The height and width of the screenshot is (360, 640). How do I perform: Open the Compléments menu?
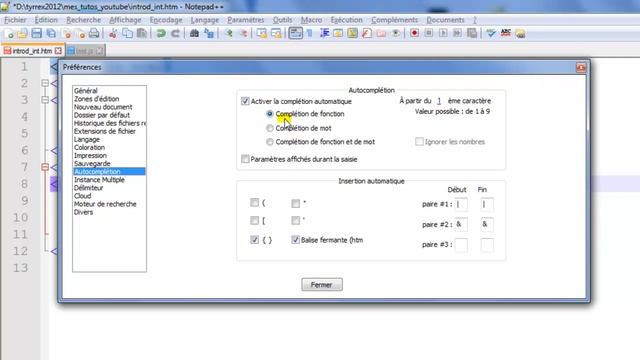click(394, 20)
